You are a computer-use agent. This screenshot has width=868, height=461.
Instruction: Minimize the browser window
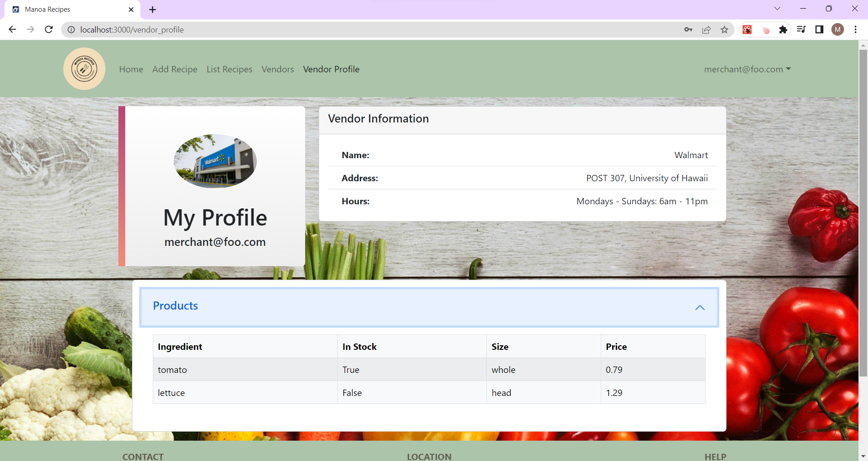click(x=803, y=9)
